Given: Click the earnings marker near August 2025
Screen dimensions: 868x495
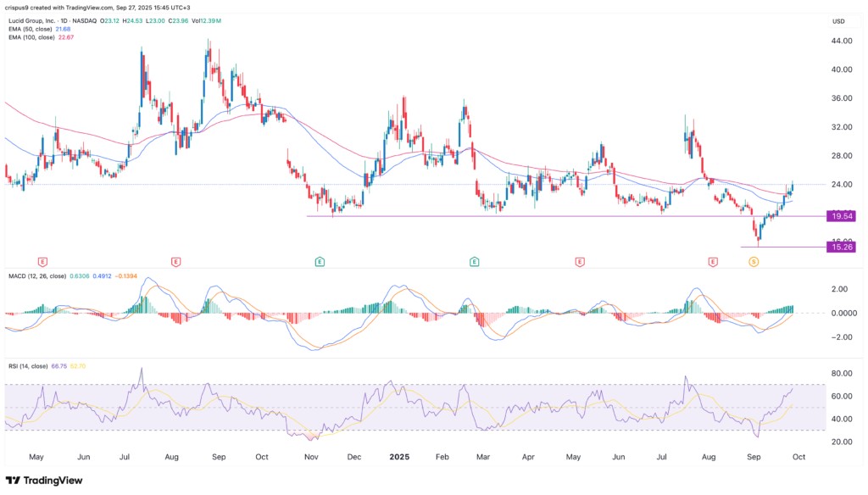Looking at the screenshot, I should 713,262.
